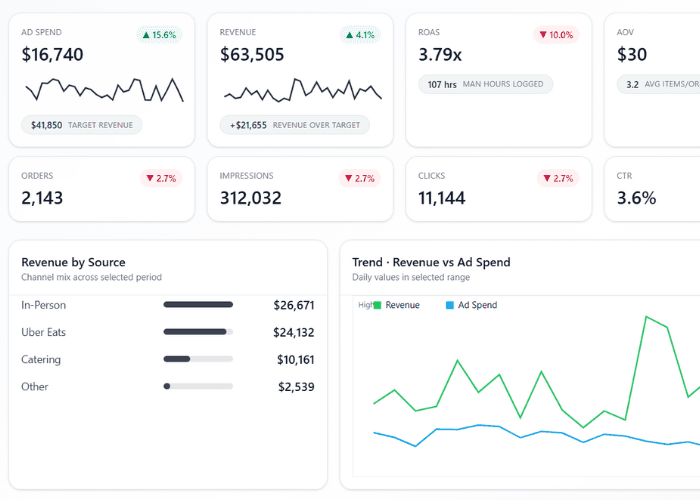Select the $41,850 Target Revenue pill
Viewport: 700px width, 500px height.
click(x=82, y=125)
